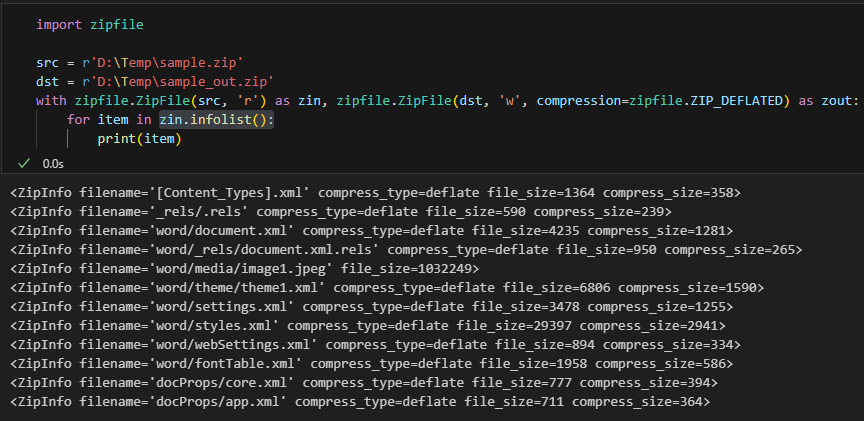The height and width of the screenshot is (421, 864).
Task: Click the compress_size=358 value
Action: pos(668,193)
